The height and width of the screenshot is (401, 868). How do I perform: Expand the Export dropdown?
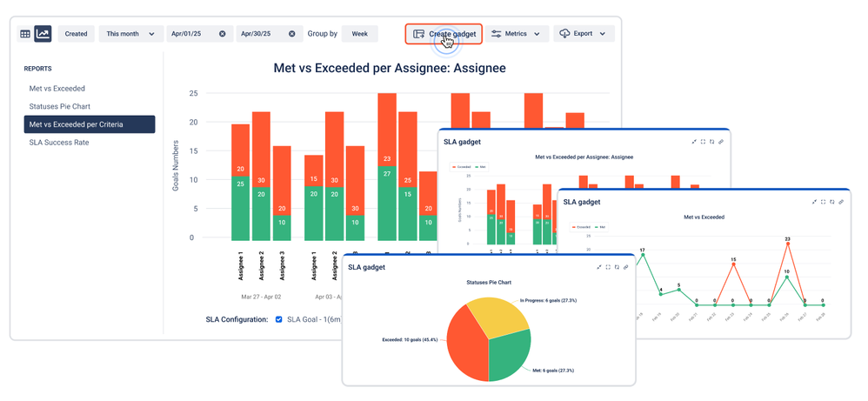click(583, 34)
